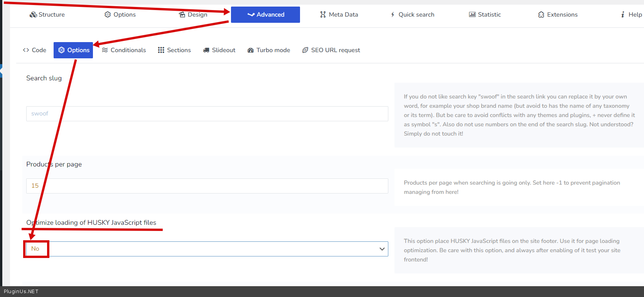Screen dimensions: 644x297
Task: Click the Statistic chart icon
Action: (x=472, y=15)
